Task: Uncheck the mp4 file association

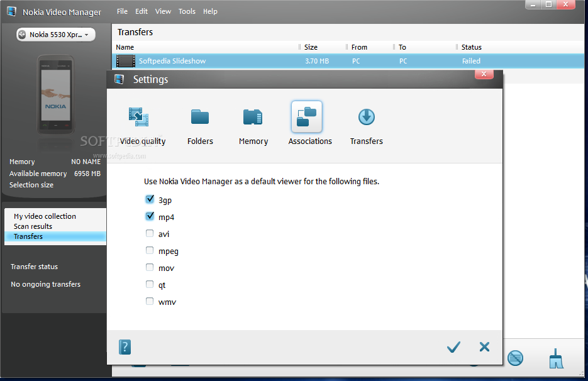Action: pyautogui.click(x=150, y=216)
